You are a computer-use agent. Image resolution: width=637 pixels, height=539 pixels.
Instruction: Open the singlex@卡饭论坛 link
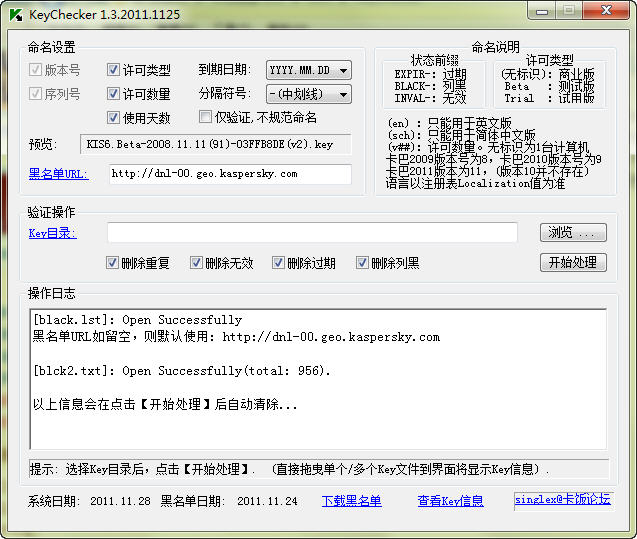click(563, 499)
